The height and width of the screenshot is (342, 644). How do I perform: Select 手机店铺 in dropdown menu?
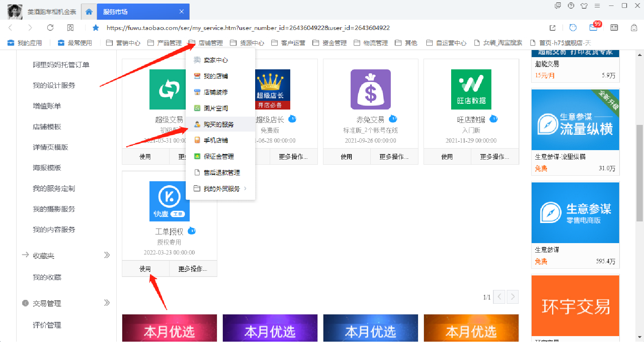tap(220, 140)
